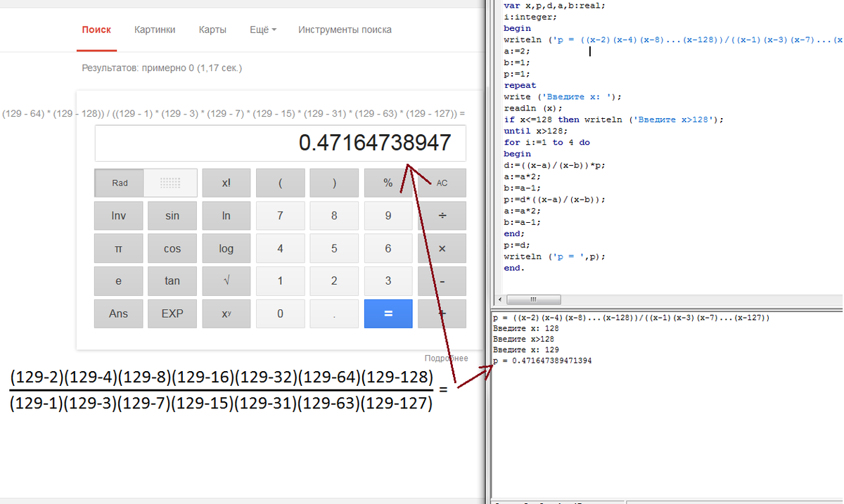Expand the Ещё dropdown menu
This screenshot has height=504, width=844.
pos(263,30)
